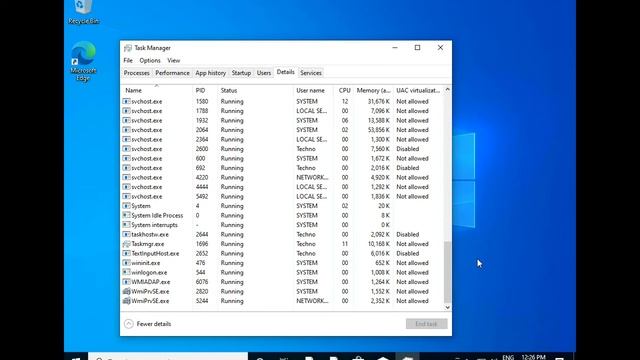This screenshot has height=360, width=640.
Task: Collapse view with Fewer details chevron
Action: point(129,324)
